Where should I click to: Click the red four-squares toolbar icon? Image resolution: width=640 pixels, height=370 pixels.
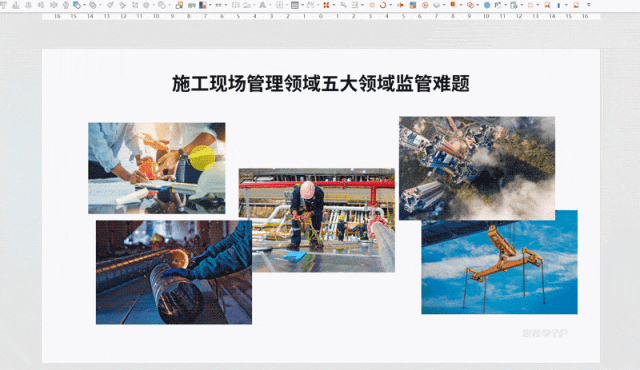point(326,5)
